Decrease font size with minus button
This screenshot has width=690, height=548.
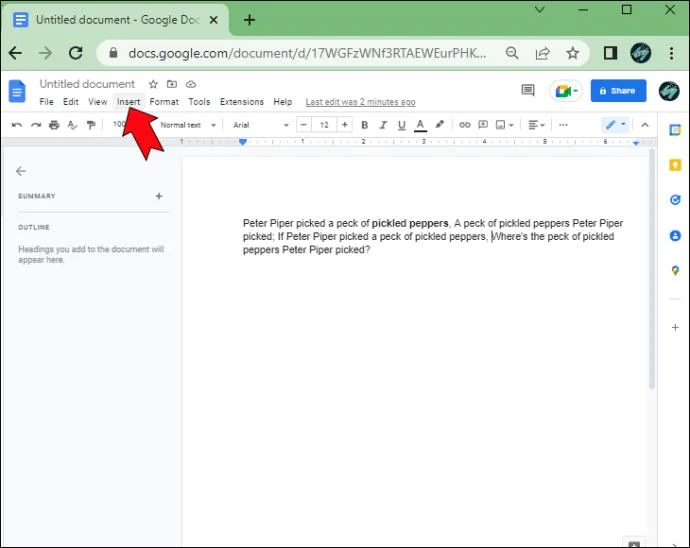click(303, 125)
